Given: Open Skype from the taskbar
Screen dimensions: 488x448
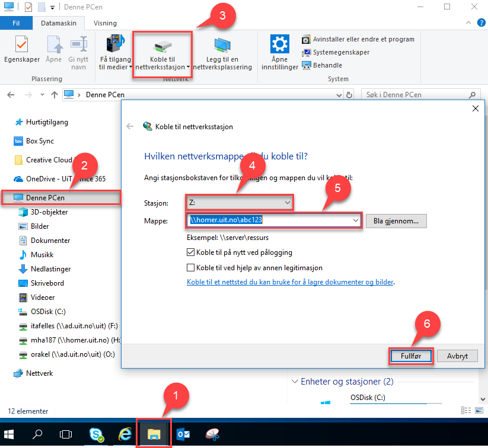Looking at the screenshot, I should click(x=96, y=434).
